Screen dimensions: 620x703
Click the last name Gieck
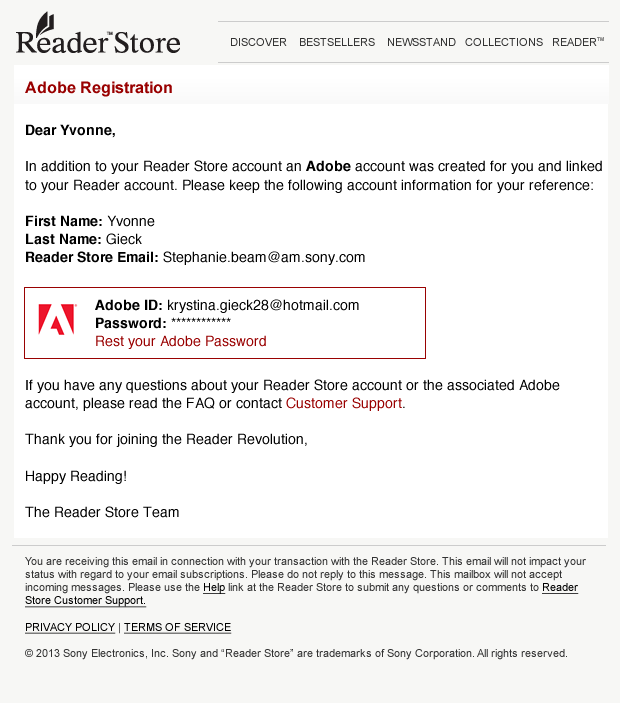124,239
